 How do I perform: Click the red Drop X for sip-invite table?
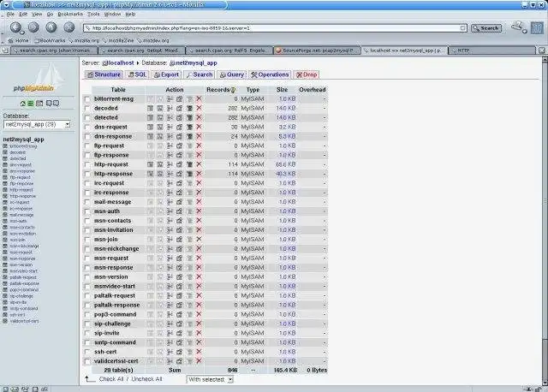click(x=199, y=333)
